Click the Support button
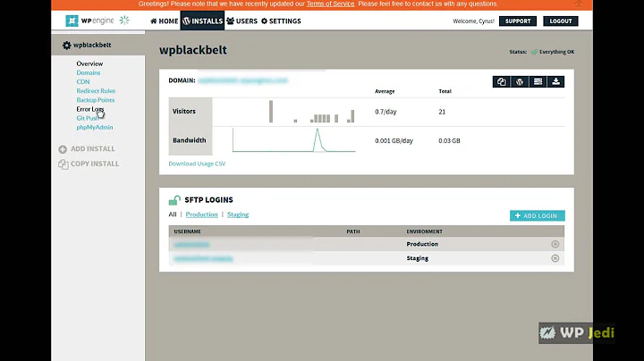The height and width of the screenshot is (361, 644). [x=518, y=21]
